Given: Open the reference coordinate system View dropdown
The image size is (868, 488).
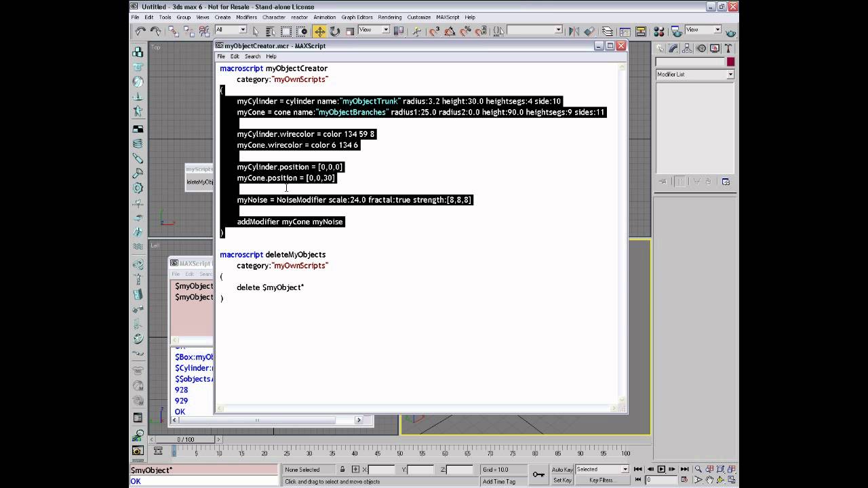Looking at the screenshot, I should pos(374,30).
